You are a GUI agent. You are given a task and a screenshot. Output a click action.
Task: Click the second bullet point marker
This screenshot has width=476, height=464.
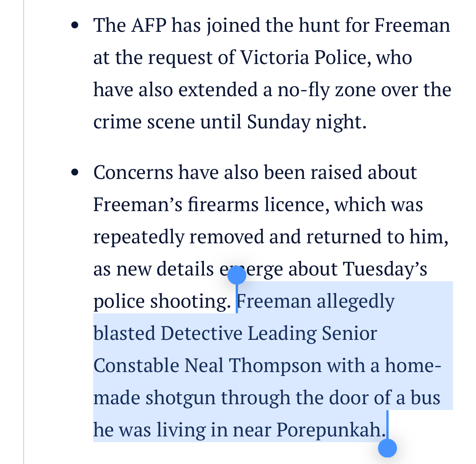coord(75,172)
